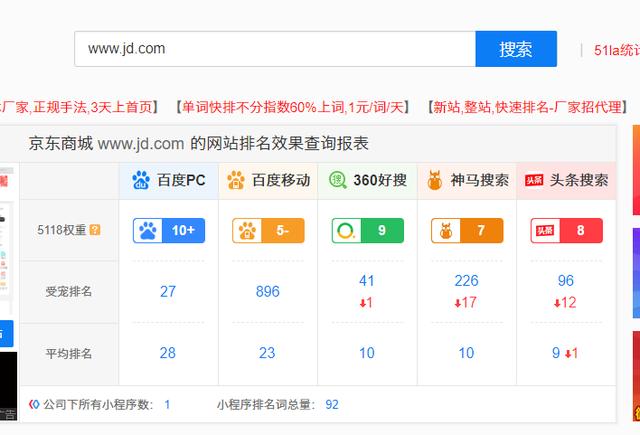The height and width of the screenshot is (435, 640).
Task: Click the 头条 icon inside the 8 badge
Action: point(545,231)
